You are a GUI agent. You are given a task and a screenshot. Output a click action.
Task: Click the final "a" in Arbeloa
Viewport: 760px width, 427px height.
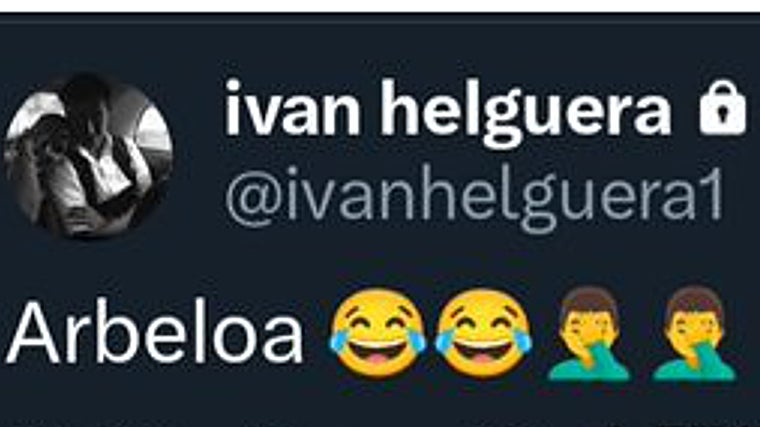point(283,339)
